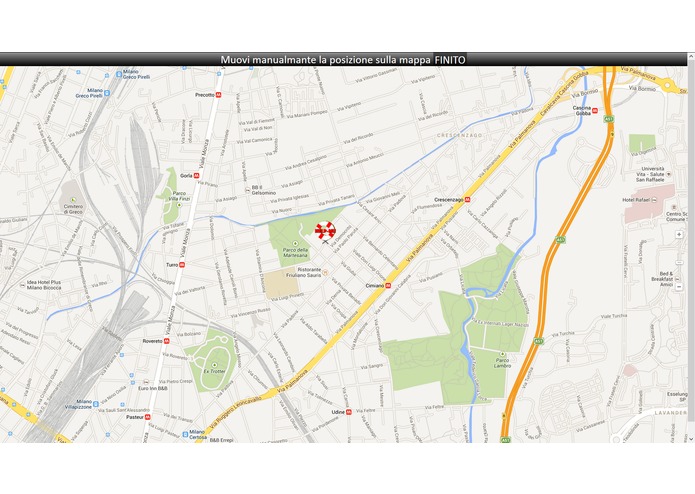Click the Parco Villa Finzi park icon
The width and height of the screenshot is (695, 494).
pos(179,205)
